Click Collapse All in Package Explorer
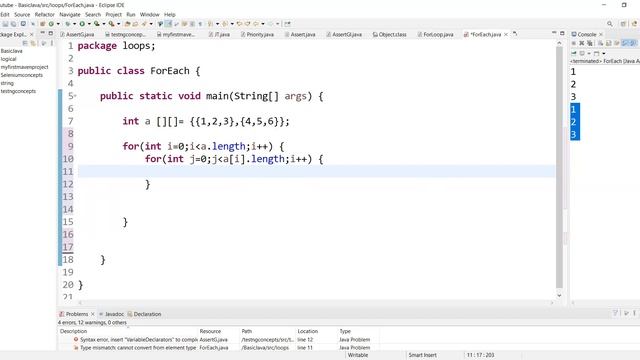Image resolution: width=640 pixels, height=360 pixels. [25, 43]
